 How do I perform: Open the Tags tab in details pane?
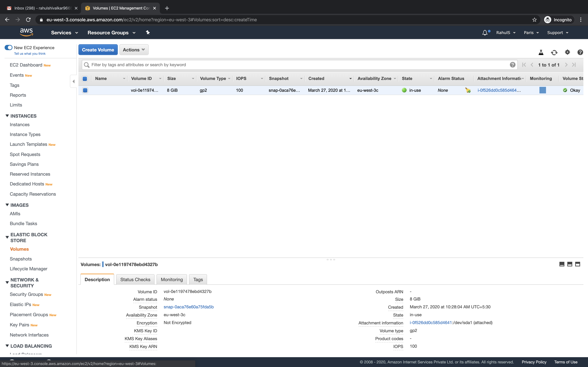[198, 279]
